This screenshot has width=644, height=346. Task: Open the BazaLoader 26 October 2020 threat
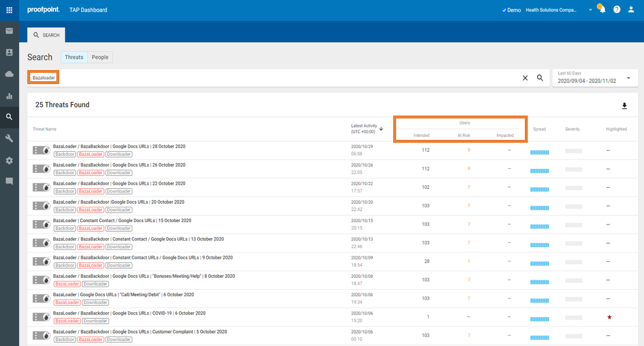click(x=119, y=165)
